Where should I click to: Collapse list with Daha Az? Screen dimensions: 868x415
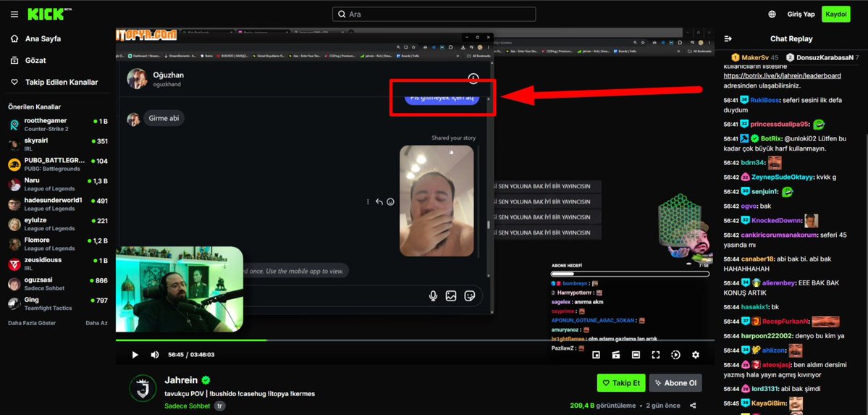pyautogui.click(x=96, y=323)
